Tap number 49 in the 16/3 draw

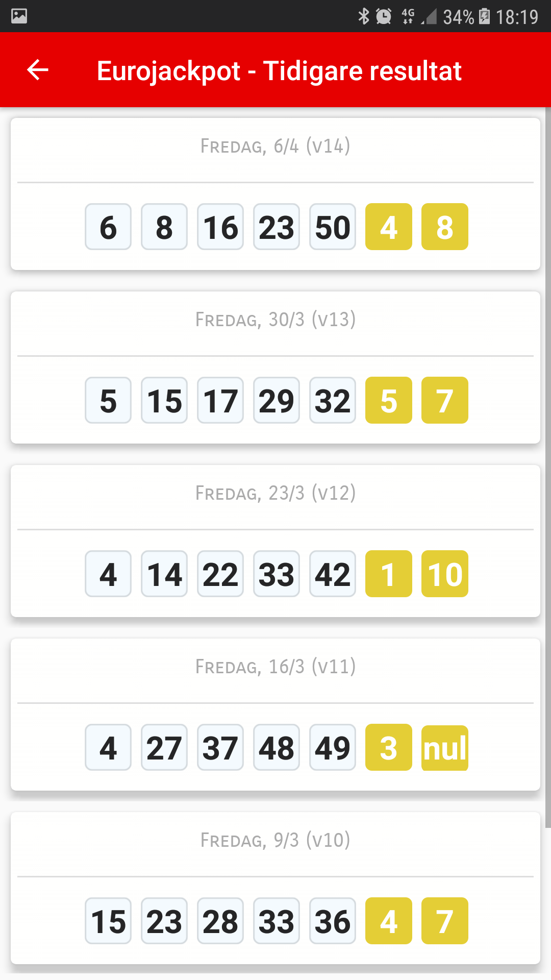point(333,748)
